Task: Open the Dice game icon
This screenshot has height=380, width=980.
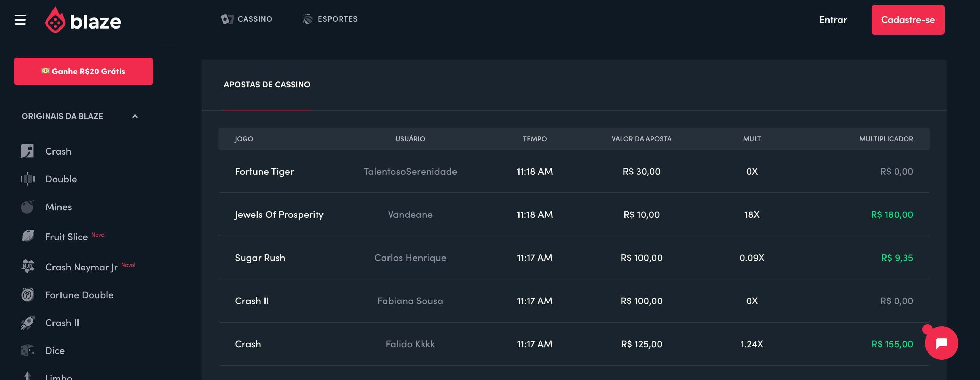Action: (x=27, y=350)
